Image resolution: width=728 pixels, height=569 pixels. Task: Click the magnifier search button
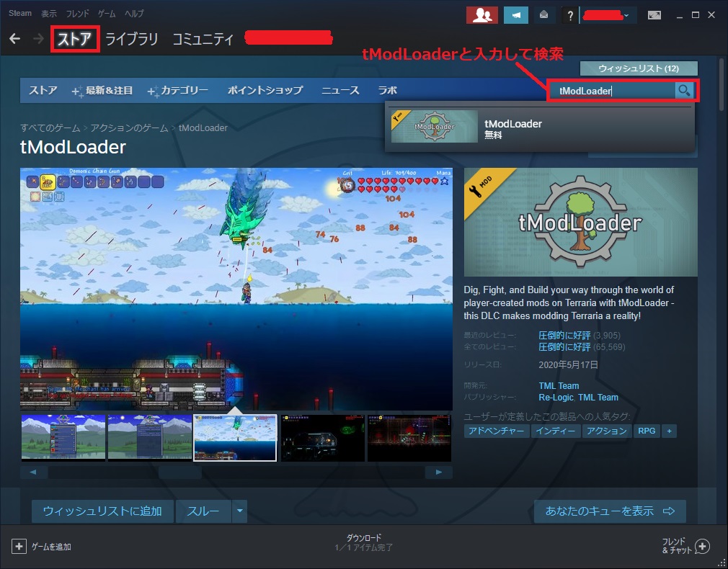684,91
